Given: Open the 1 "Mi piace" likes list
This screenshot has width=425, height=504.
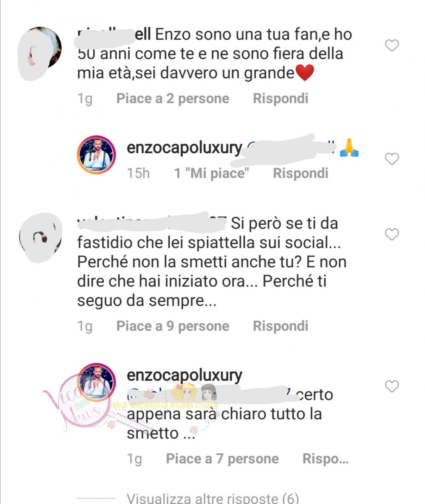Looking at the screenshot, I should tap(212, 173).
